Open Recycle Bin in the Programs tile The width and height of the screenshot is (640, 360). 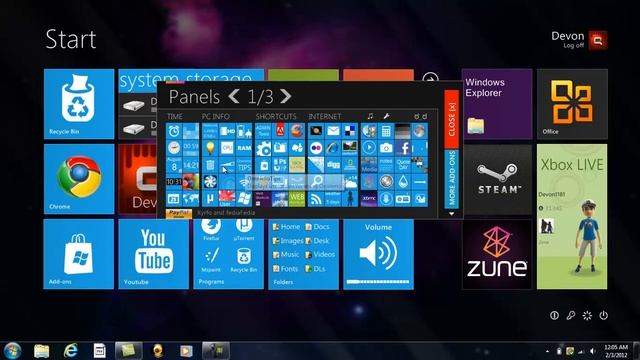(244, 260)
